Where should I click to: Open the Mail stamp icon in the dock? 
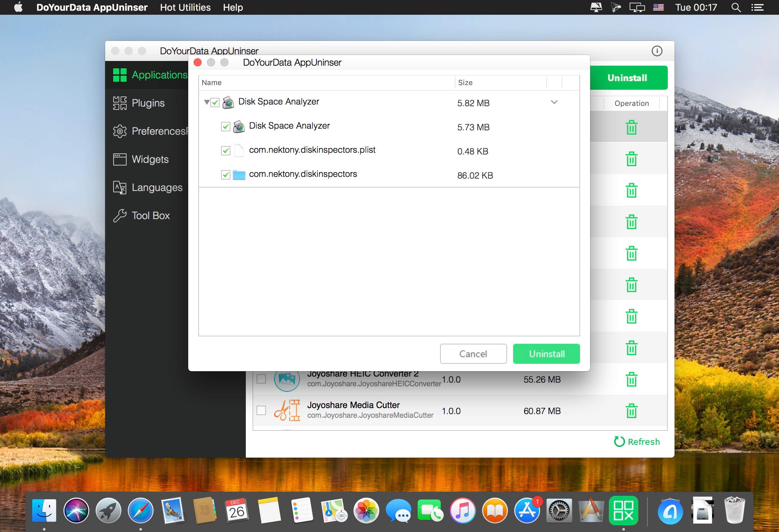coord(172,510)
